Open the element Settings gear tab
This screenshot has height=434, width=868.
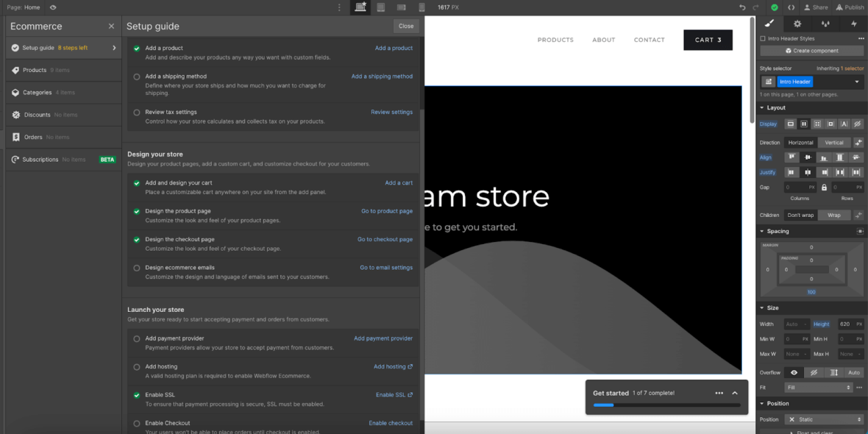[797, 24]
